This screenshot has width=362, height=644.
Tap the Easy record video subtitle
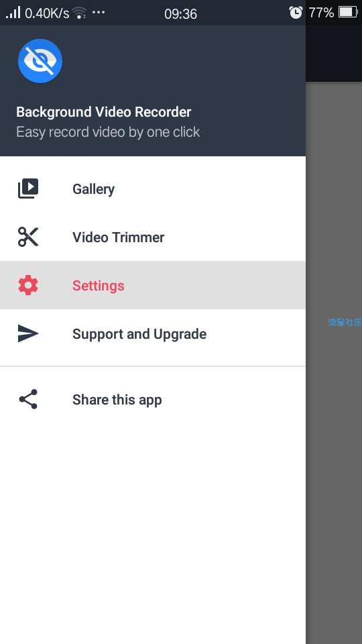click(108, 132)
